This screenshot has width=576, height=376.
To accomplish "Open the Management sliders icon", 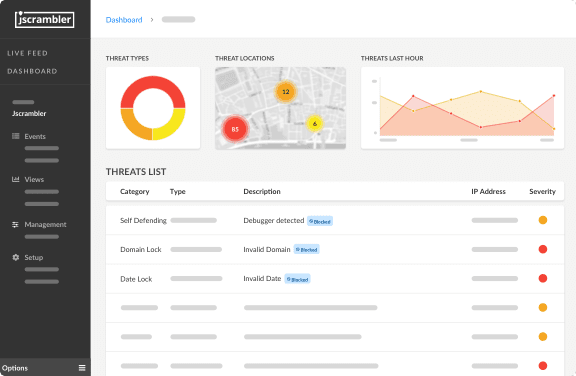I will point(15,224).
